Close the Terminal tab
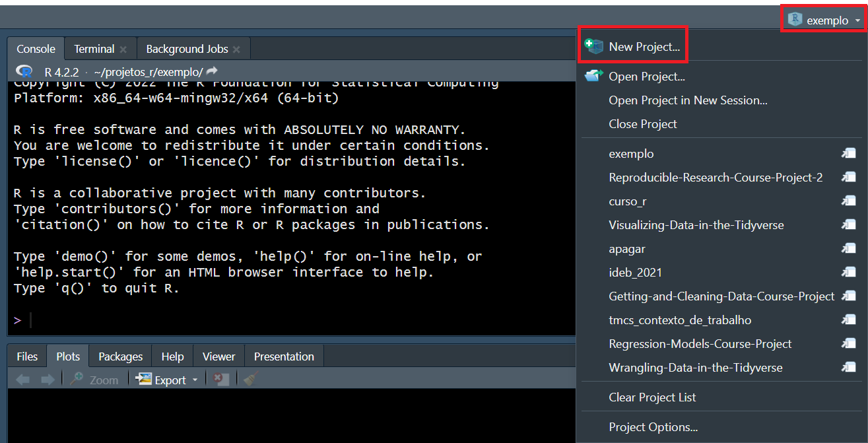Image resolution: width=868 pixels, height=443 pixels. click(123, 50)
